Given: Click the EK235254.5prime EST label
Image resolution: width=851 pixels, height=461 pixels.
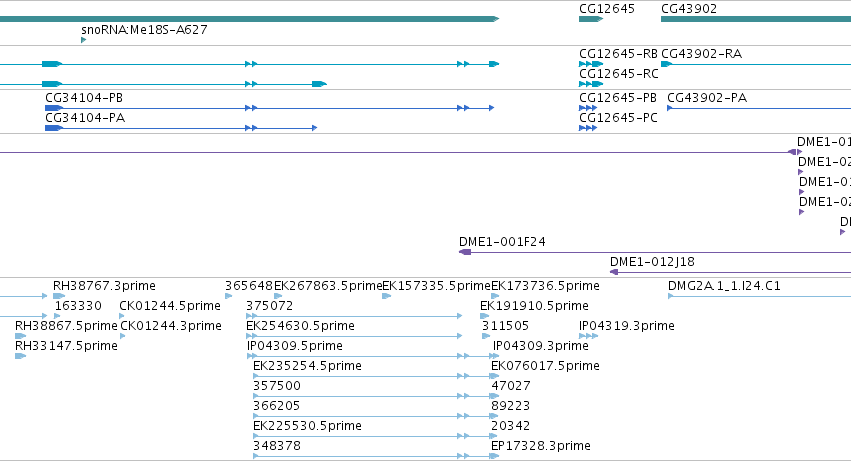Looking at the screenshot, I should [307, 366].
